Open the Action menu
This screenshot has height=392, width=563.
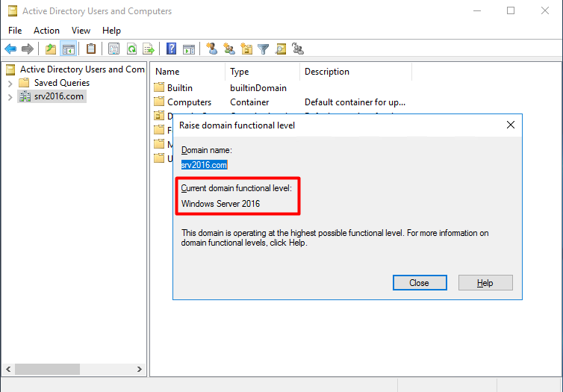point(46,31)
